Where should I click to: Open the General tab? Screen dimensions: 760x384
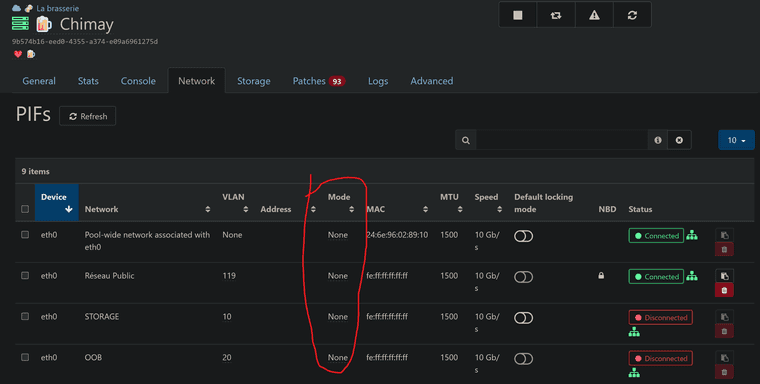pos(39,81)
